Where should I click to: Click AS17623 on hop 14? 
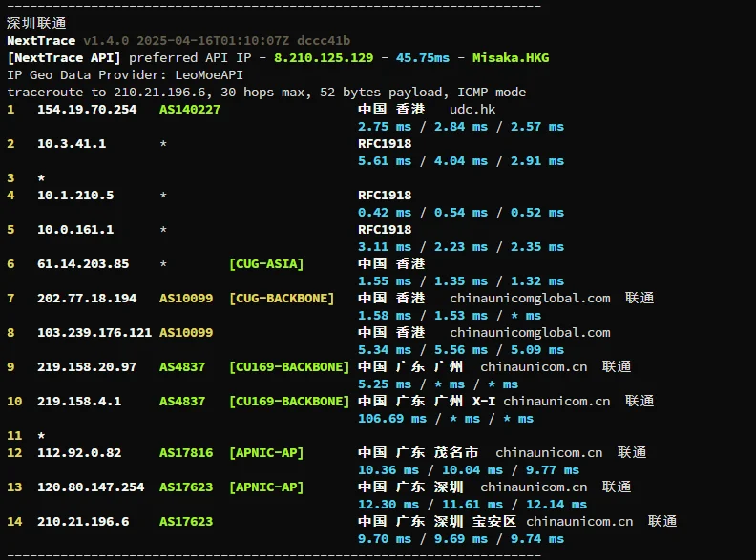click(185, 522)
